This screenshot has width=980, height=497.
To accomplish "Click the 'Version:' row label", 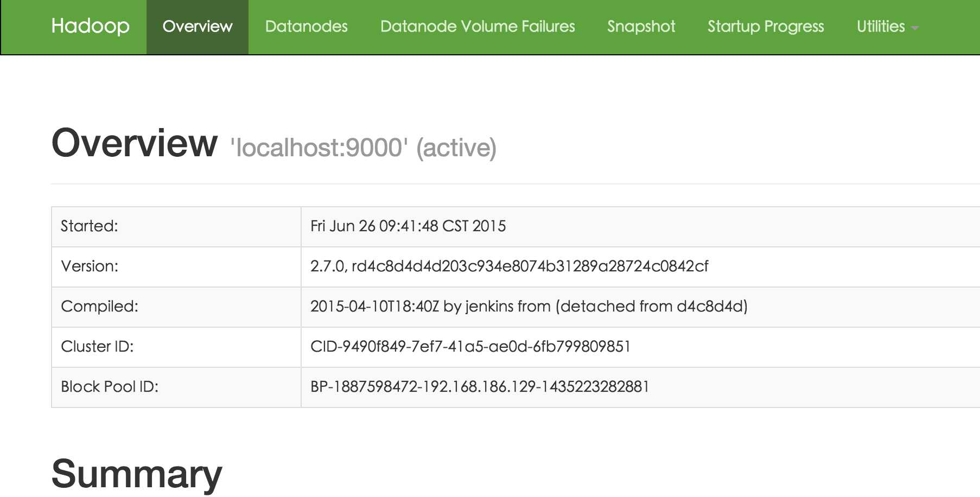I will tap(90, 266).
